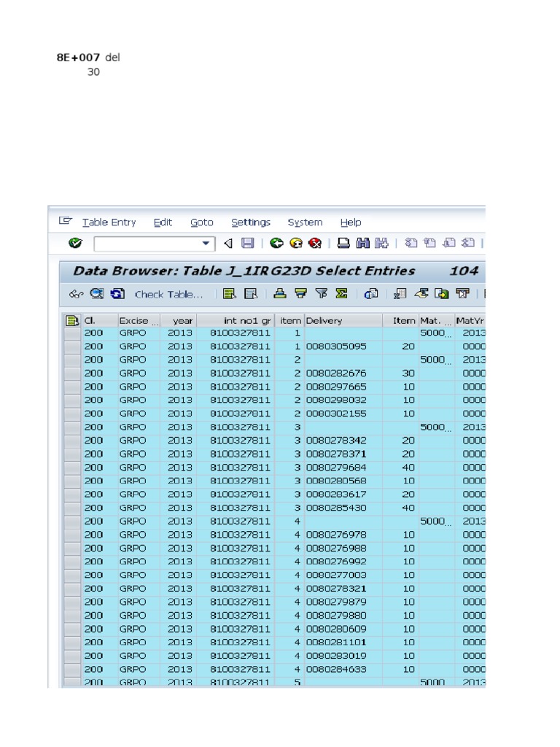Select row with delivery 0080278371
Viewport: 560px width, 747px height.
click(72, 454)
